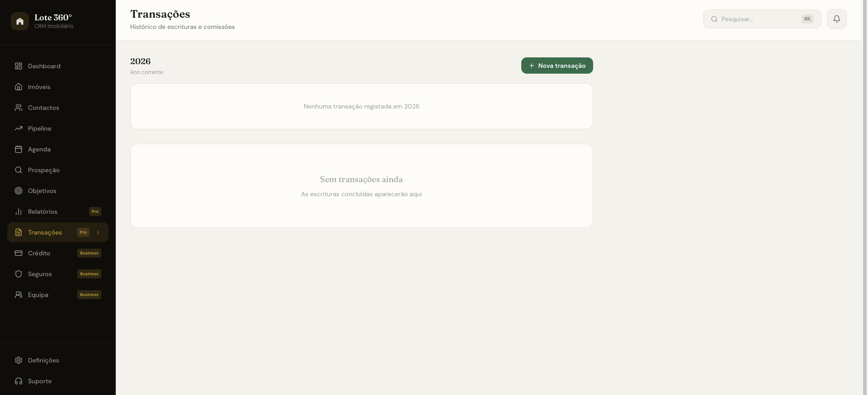Select the Seguros shield icon
The width and height of the screenshot is (868, 395).
coord(19,274)
